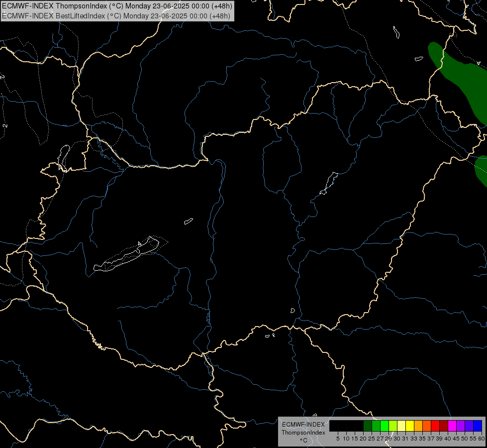Click the violet 50–55 legend swatch
This screenshot has height=448, width=487.
[x=469, y=426]
